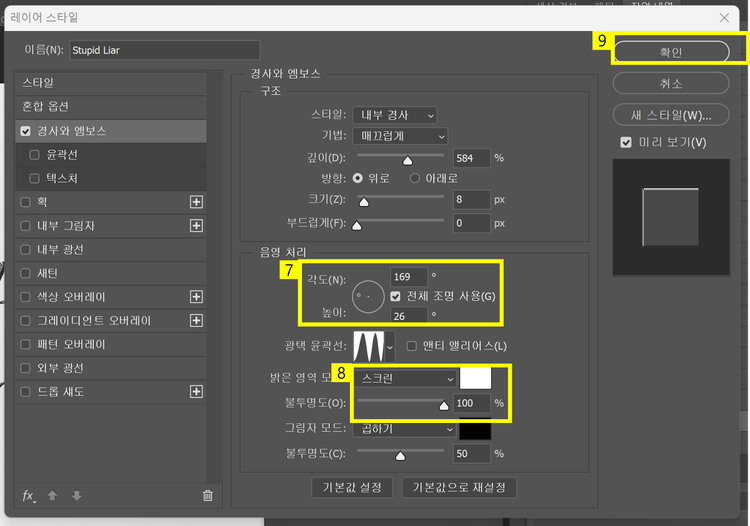Enable the 패턴 오버레이 checkbox

[x=25, y=344]
